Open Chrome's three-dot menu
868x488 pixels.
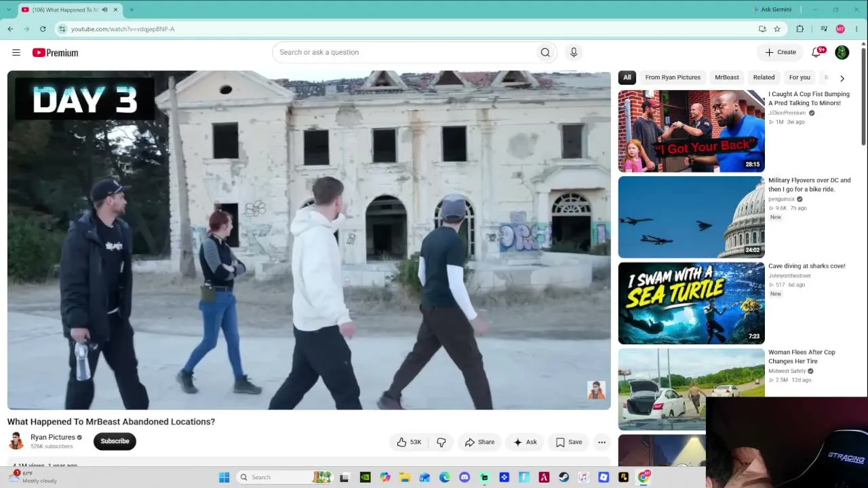coord(857,29)
